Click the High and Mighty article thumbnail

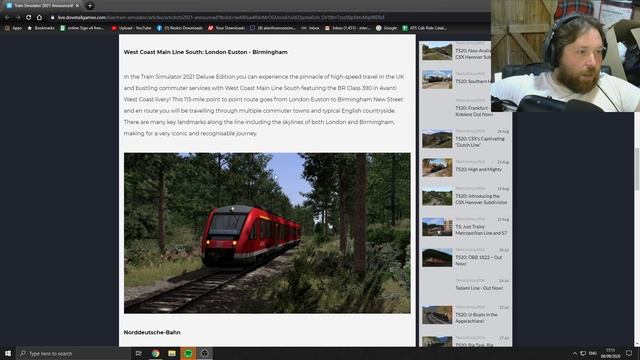pyautogui.click(x=437, y=168)
